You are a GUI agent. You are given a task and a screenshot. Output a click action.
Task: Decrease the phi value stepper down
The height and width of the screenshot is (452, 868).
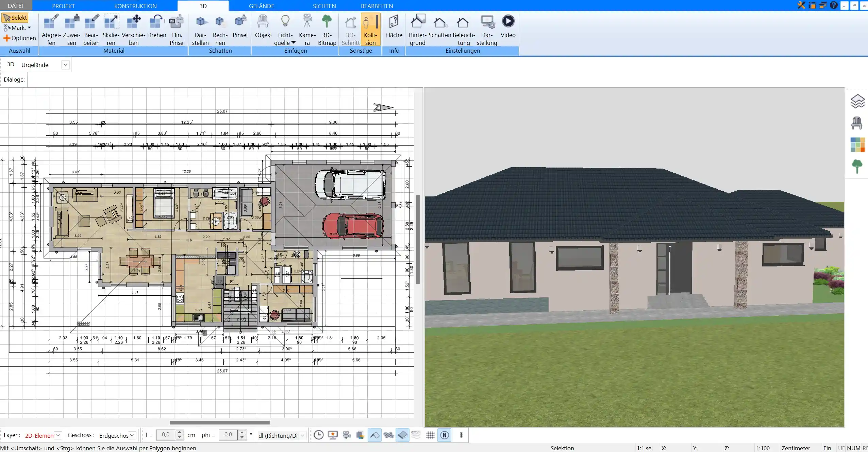tap(242, 437)
